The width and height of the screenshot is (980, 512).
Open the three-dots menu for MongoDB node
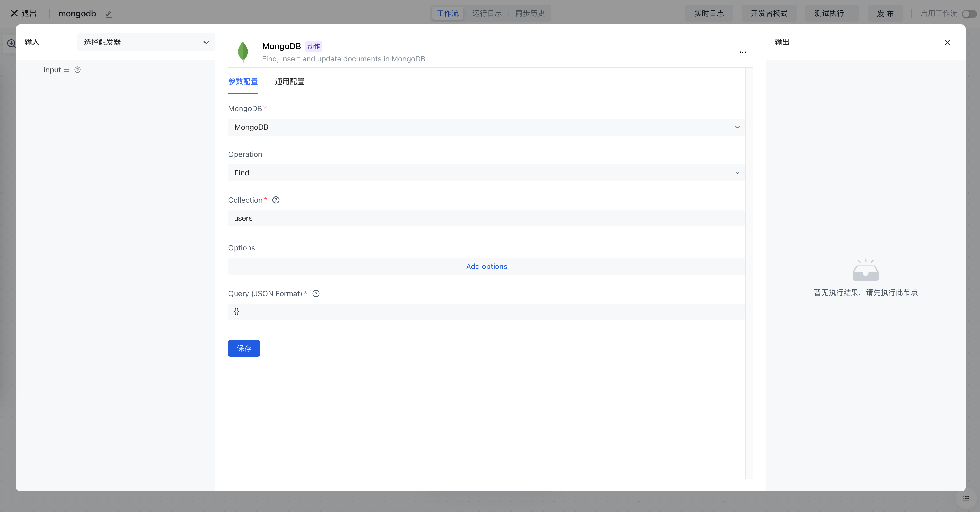click(x=743, y=52)
